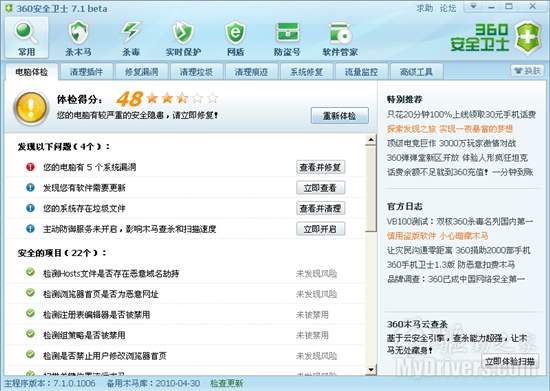The image size is (550, 391).
Task: Click 备用木马库：2010-04-30 status text
Action: coord(153,383)
